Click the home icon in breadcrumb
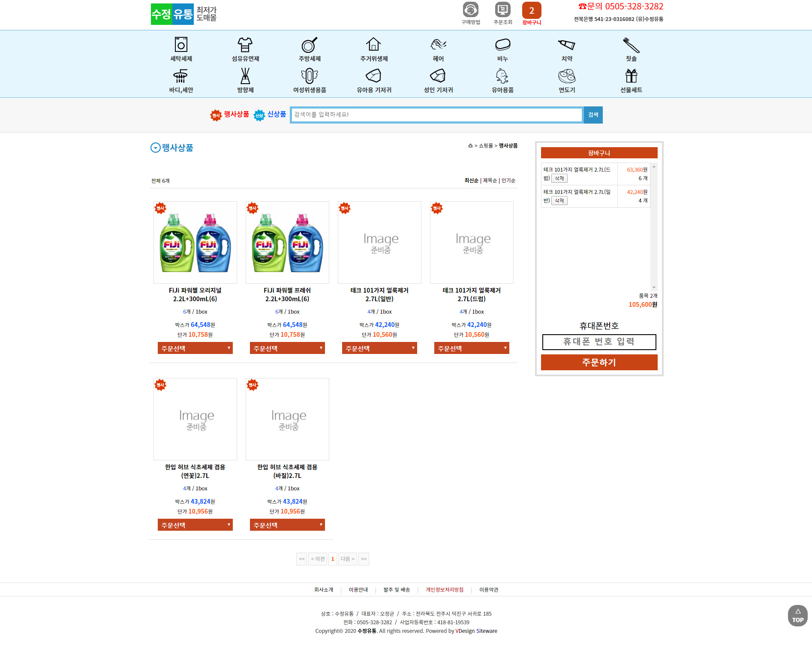Screen dimensions: 812x656 [470, 146]
